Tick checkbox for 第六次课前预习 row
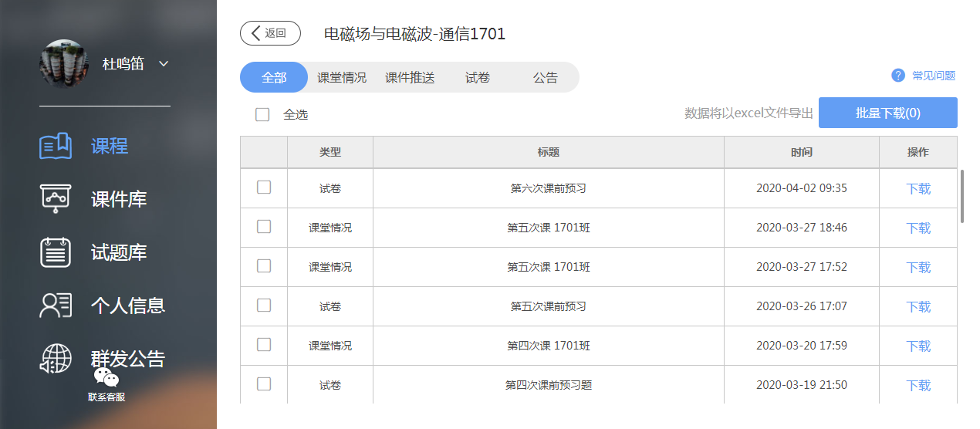 [264, 187]
